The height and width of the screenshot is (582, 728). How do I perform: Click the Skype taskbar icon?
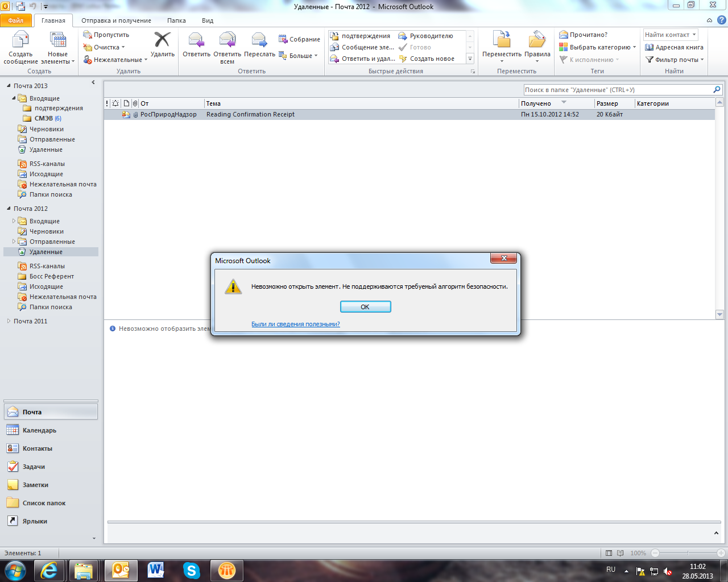pyautogui.click(x=192, y=570)
